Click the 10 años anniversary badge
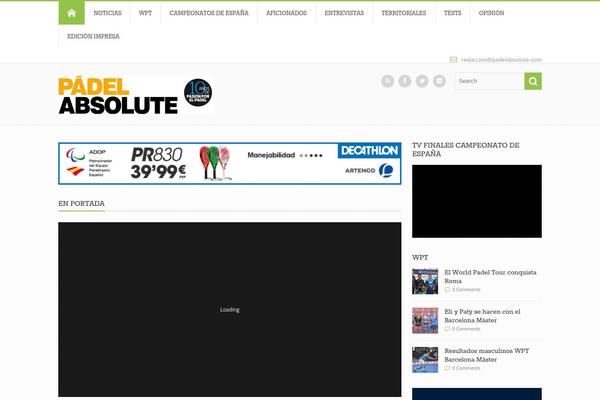Screen dimensions: 600x400 pyautogui.click(x=198, y=93)
